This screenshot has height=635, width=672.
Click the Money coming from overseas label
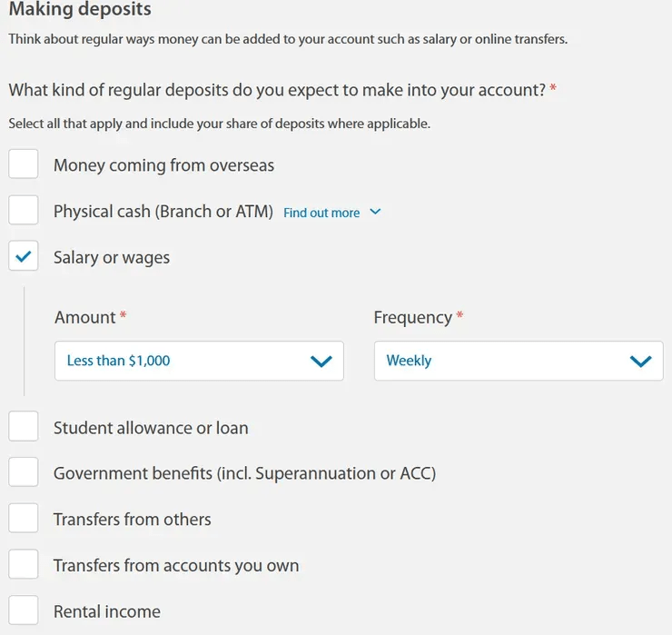tap(163, 165)
